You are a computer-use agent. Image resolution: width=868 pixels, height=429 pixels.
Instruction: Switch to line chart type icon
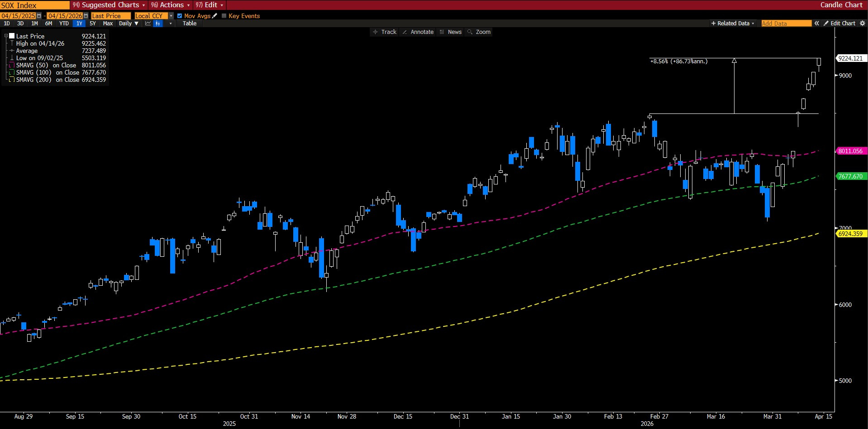[148, 24]
